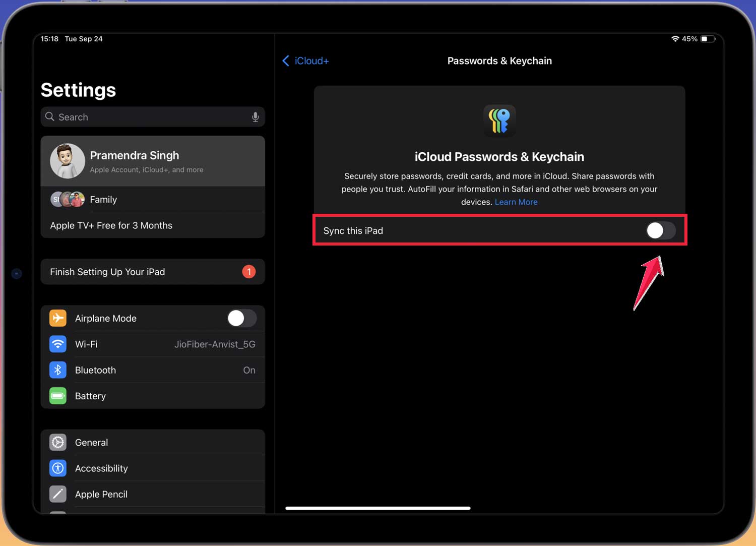Click the green Battery icon

[57, 396]
